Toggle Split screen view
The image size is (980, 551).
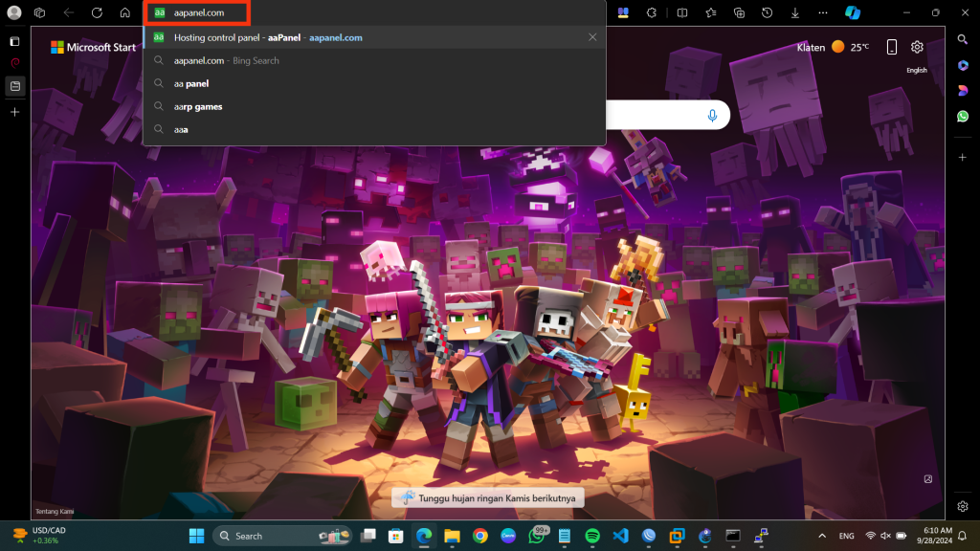[681, 12]
